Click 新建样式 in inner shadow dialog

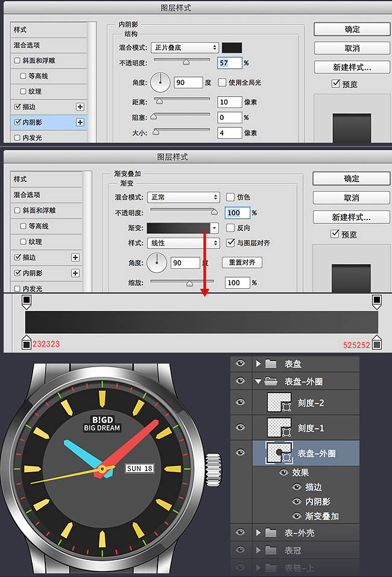(352, 67)
